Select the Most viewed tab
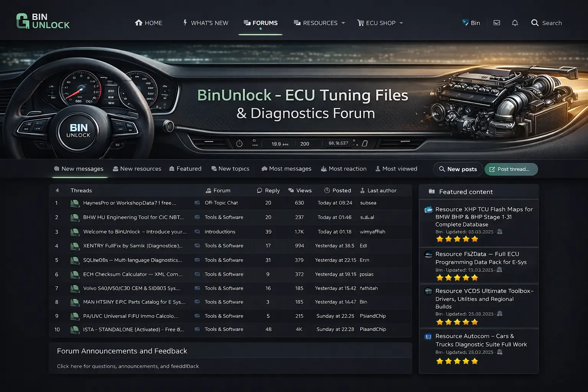588x392 pixels. point(396,169)
